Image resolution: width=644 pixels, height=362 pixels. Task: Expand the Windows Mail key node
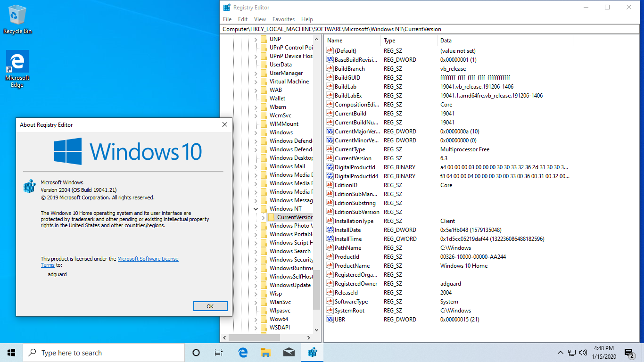(256, 166)
